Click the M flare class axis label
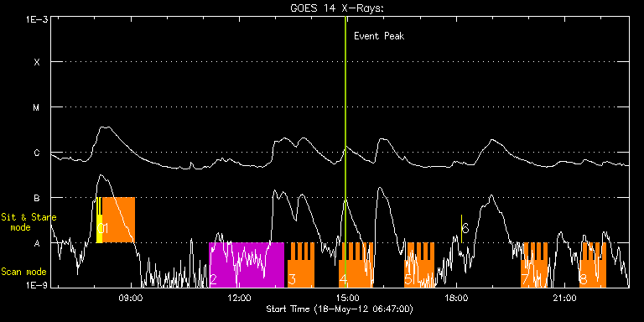 tap(37, 107)
